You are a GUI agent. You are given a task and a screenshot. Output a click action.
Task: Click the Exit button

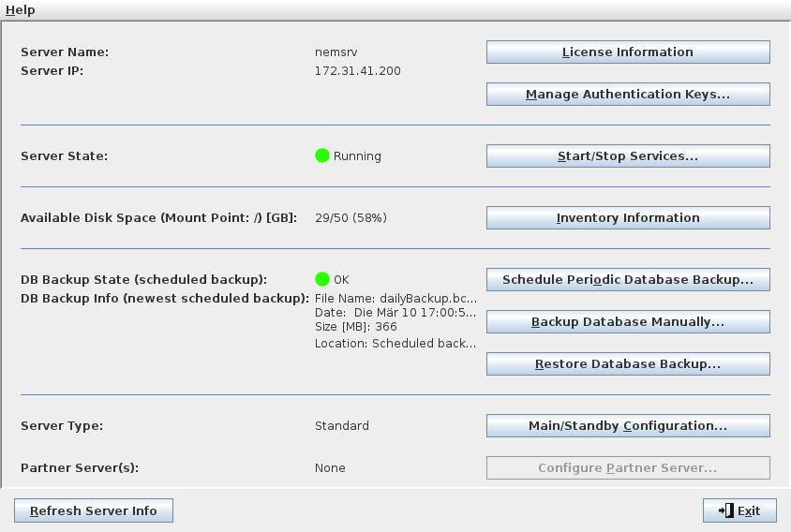[739, 510]
